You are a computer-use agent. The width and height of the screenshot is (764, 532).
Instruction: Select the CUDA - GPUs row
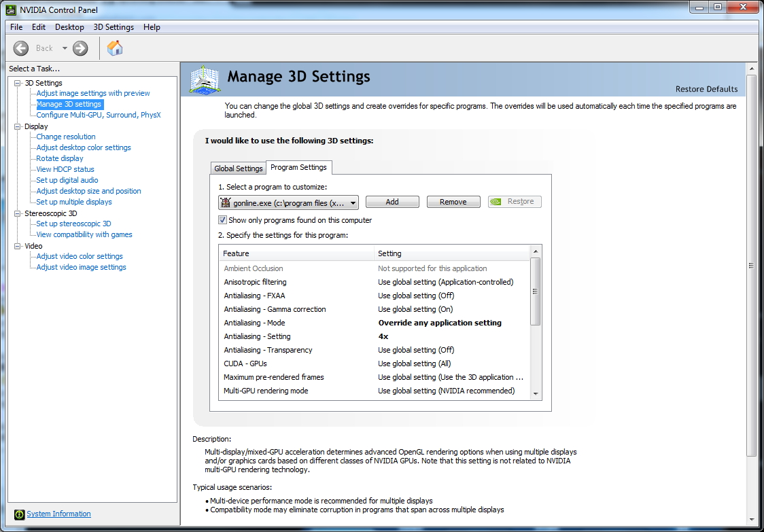(x=374, y=364)
